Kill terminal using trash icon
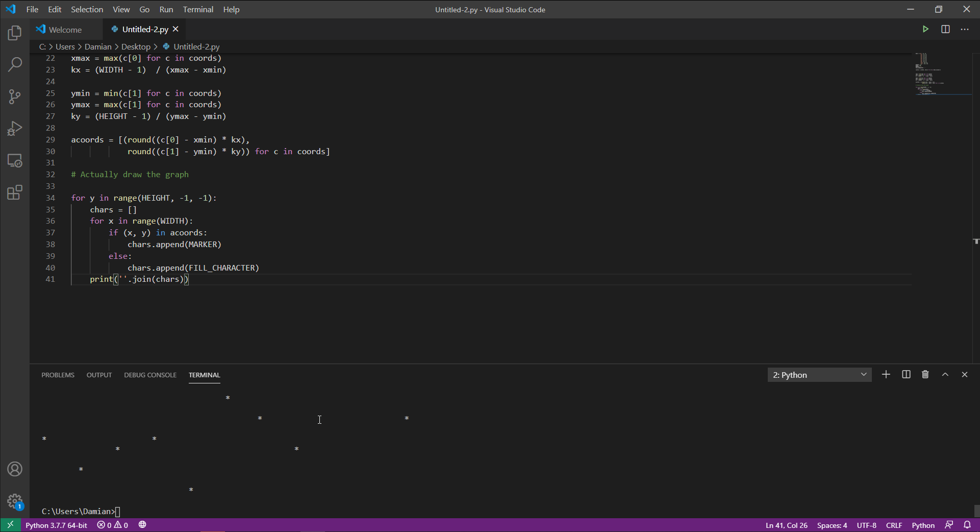Viewport: 980px width, 532px height. [925, 375]
